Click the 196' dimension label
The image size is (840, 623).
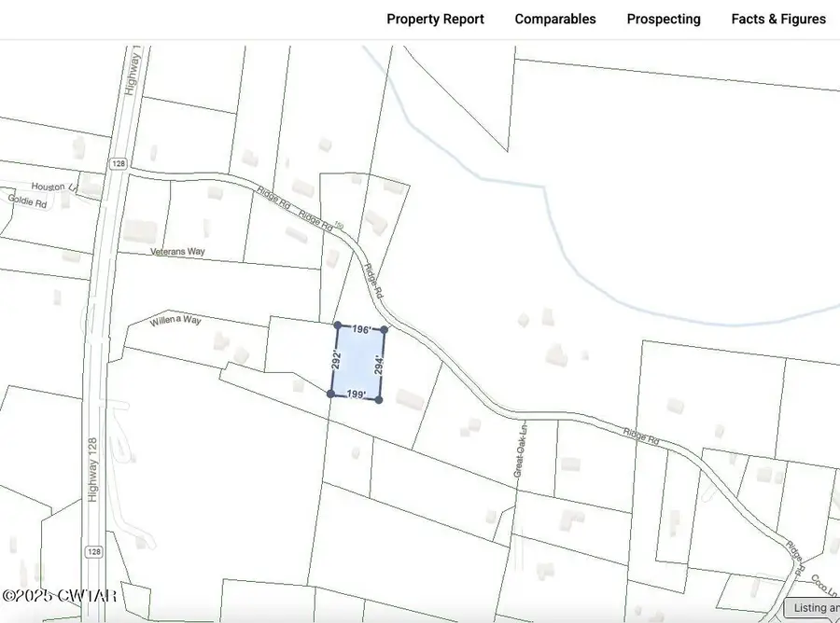[x=362, y=329]
